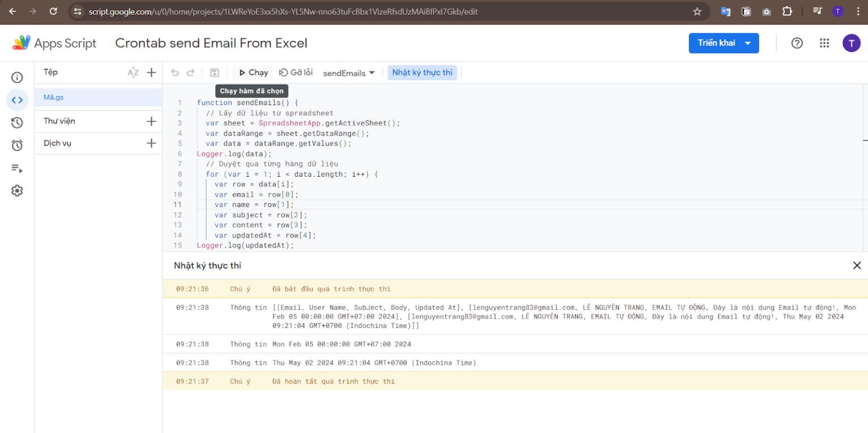Click the sort files A-Z icon
The height and width of the screenshot is (433, 868).
[133, 72]
